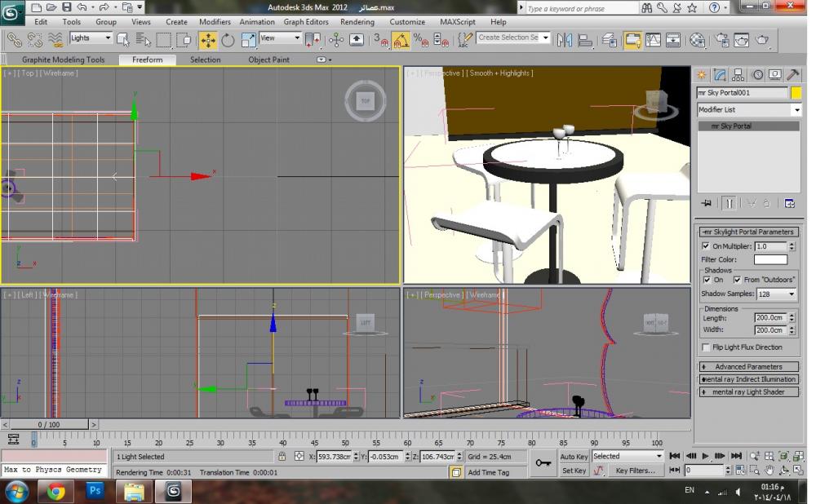
Task: Open the Rendering menu
Action: point(357,22)
